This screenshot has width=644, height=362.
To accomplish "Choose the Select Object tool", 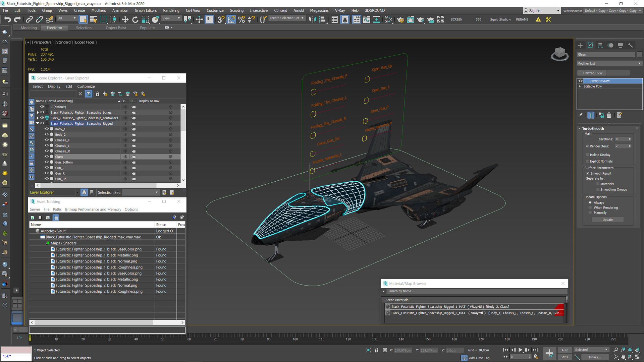I will pos(83,19).
